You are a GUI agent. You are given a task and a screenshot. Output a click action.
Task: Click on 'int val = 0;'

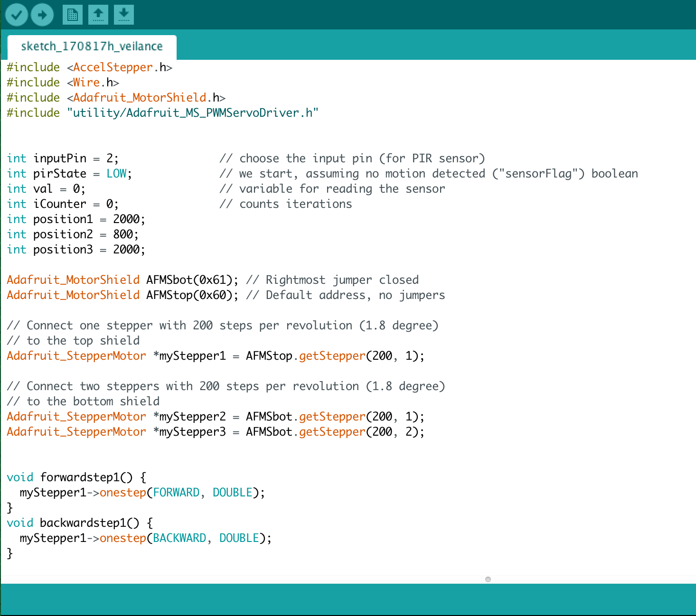point(46,189)
